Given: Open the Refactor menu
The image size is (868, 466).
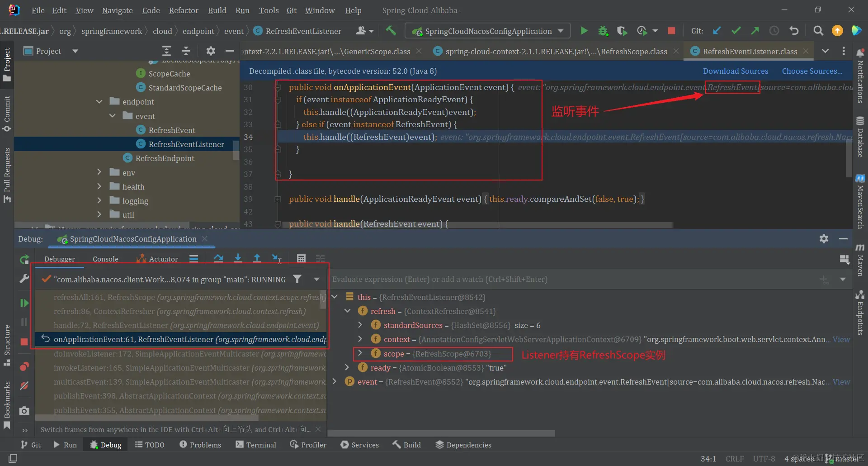Looking at the screenshot, I should click(x=183, y=10).
